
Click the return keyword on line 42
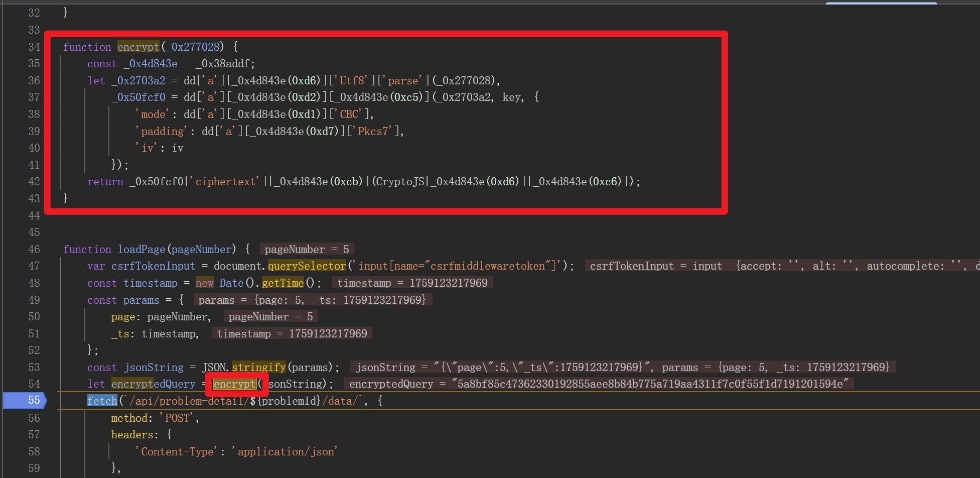105,181
